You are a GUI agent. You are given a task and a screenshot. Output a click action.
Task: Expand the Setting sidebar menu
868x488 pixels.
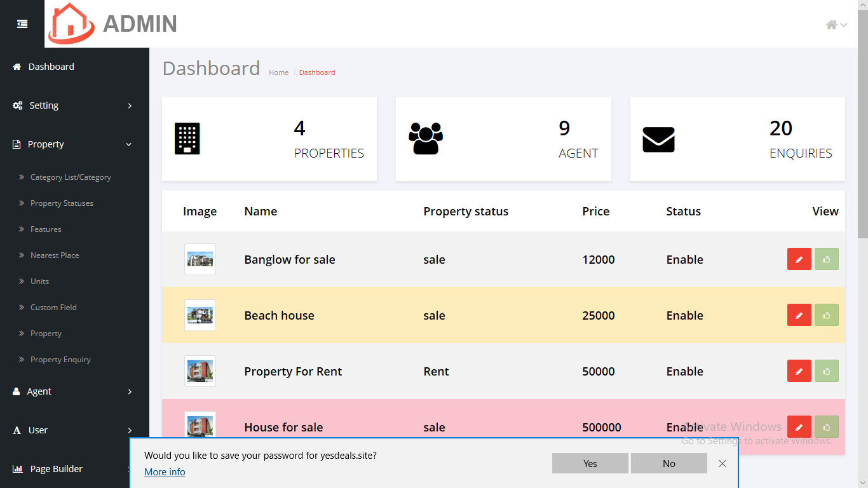point(74,105)
